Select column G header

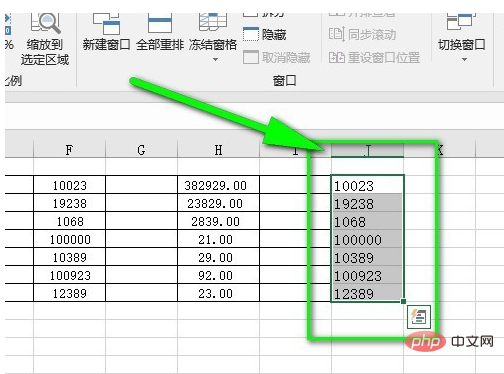tap(141, 150)
